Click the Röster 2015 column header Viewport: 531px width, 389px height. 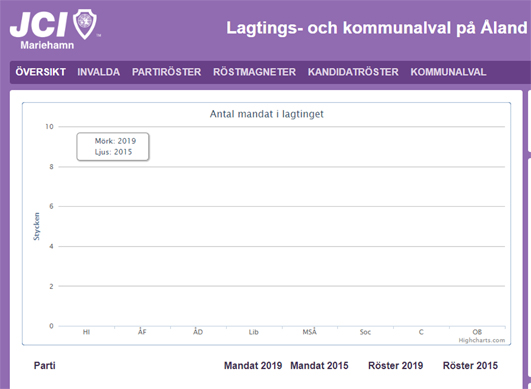(470, 366)
